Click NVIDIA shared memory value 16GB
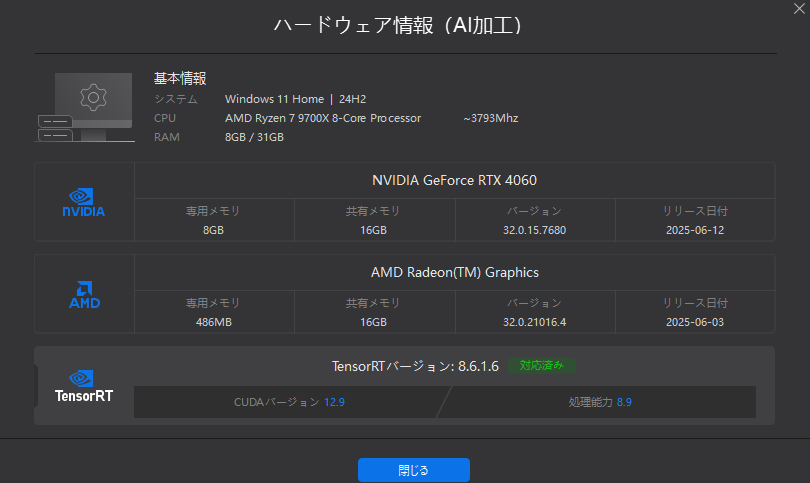This screenshot has height=483, width=810. coord(373,230)
